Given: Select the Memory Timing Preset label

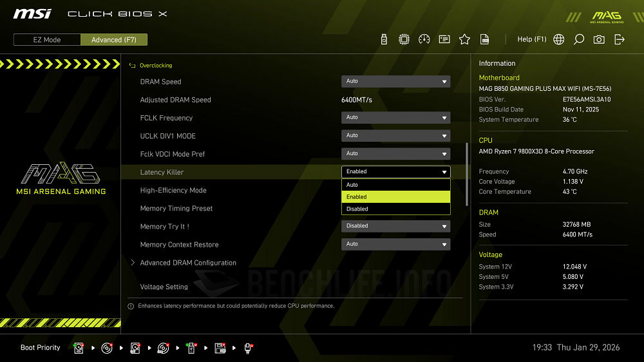Looking at the screenshot, I should pos(176,208).
